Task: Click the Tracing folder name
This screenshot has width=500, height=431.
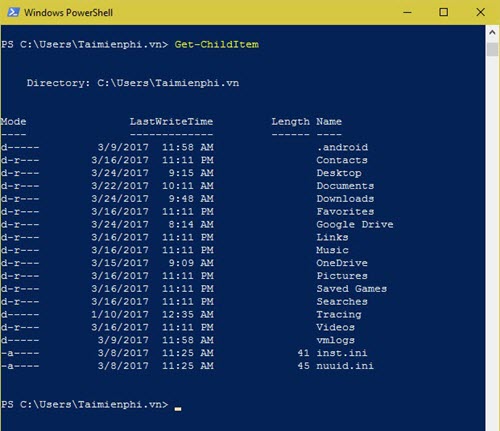Action: click(x=339, y=315)
